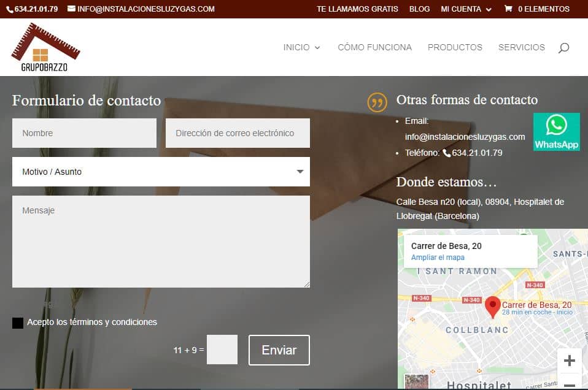Zoom in on the map
This screenshot has width=588, height=390.
tap(569, 361)
